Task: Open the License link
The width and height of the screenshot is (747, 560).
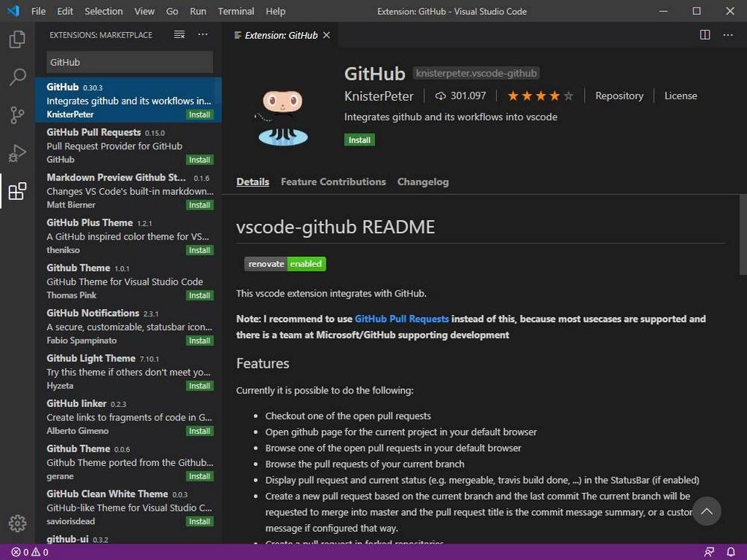Action: pos(681,96)
